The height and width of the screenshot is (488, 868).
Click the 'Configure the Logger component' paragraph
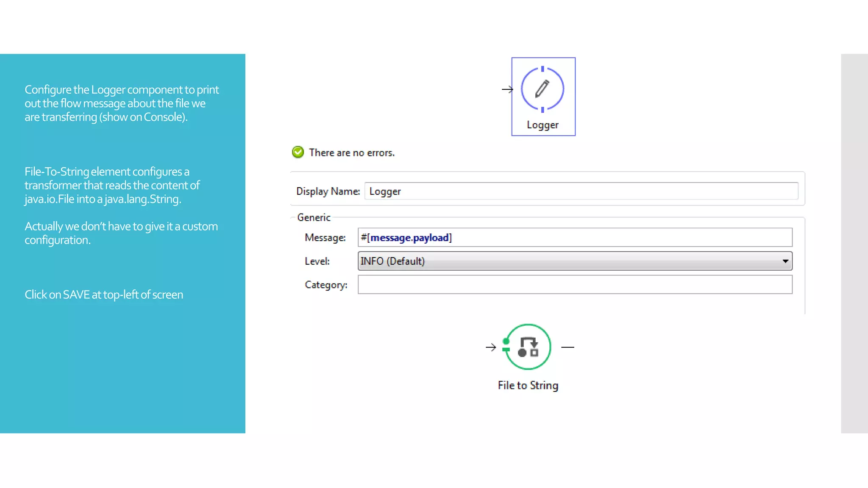(x=122, y=103)
